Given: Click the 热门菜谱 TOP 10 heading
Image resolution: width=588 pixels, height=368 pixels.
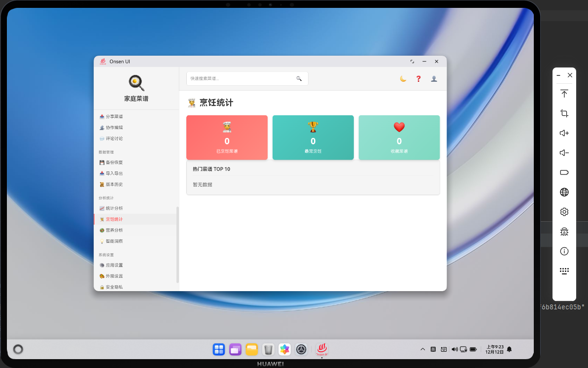Looking at the screenshot, I should click(211, 169).
